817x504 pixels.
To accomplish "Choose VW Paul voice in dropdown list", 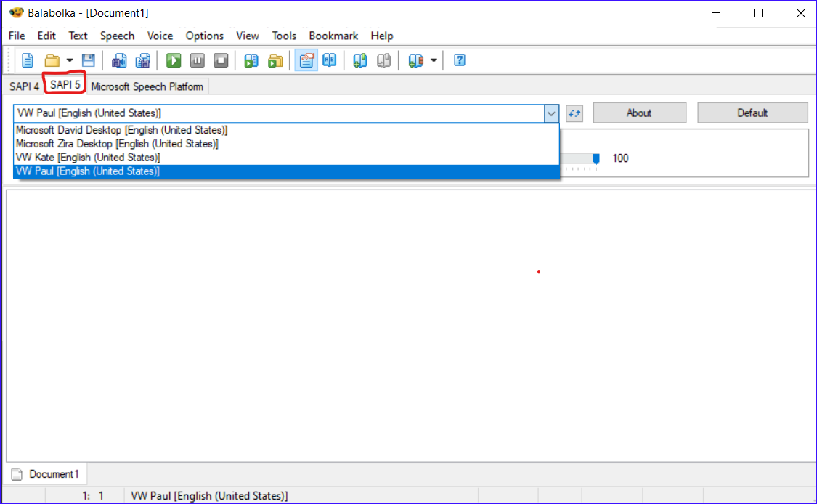I will pos(286,171).
